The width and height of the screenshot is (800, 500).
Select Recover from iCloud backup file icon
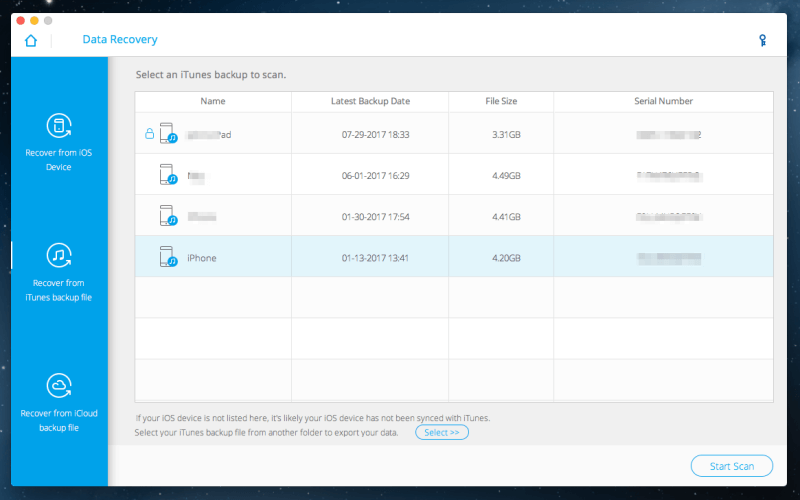[59, 385]
